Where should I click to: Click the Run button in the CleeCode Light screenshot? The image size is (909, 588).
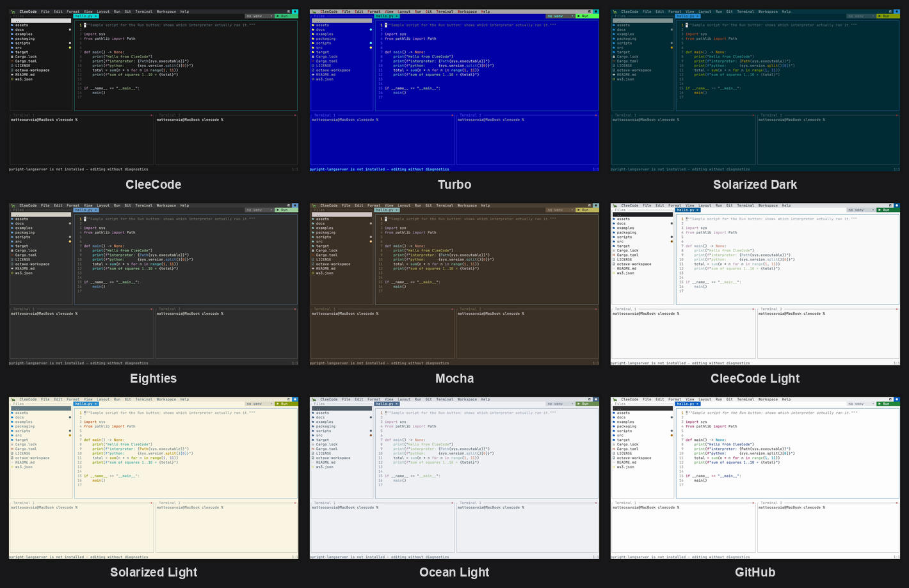coord(888,210)
